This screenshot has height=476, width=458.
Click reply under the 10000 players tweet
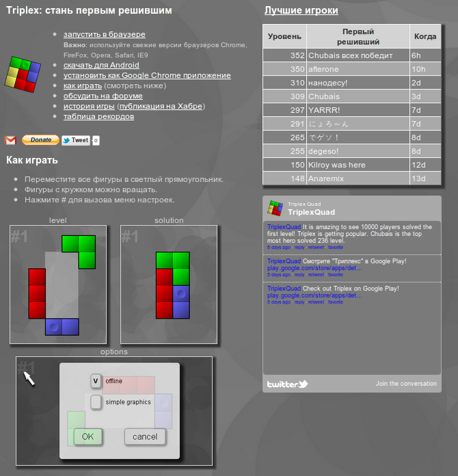pyautogui.click(x=299, y=248)
